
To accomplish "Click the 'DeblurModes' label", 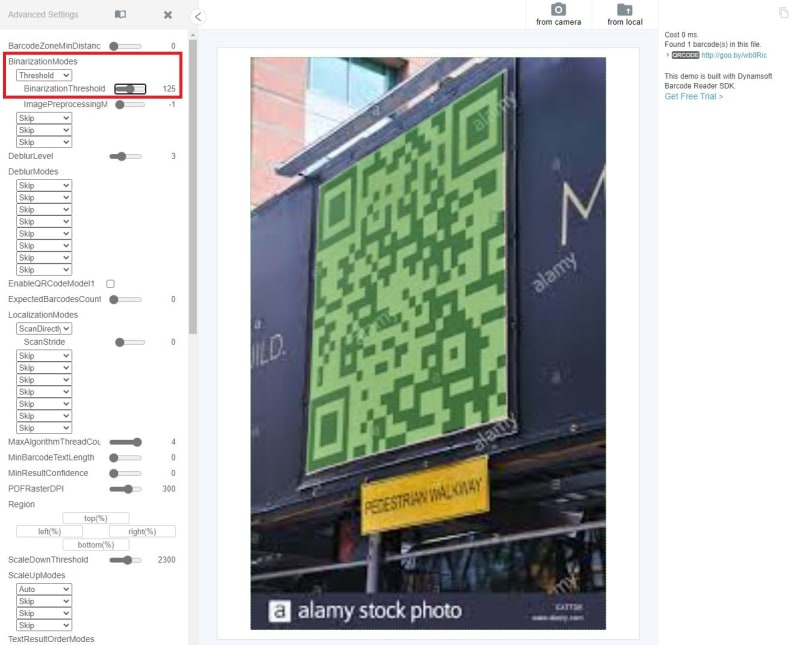I will (33, 171).
